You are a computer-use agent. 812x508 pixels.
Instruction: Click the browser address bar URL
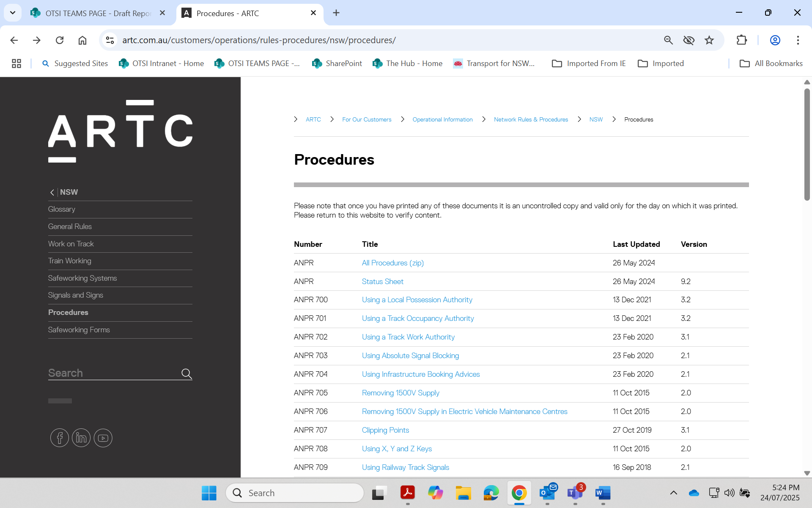click(x=259, y=40)
